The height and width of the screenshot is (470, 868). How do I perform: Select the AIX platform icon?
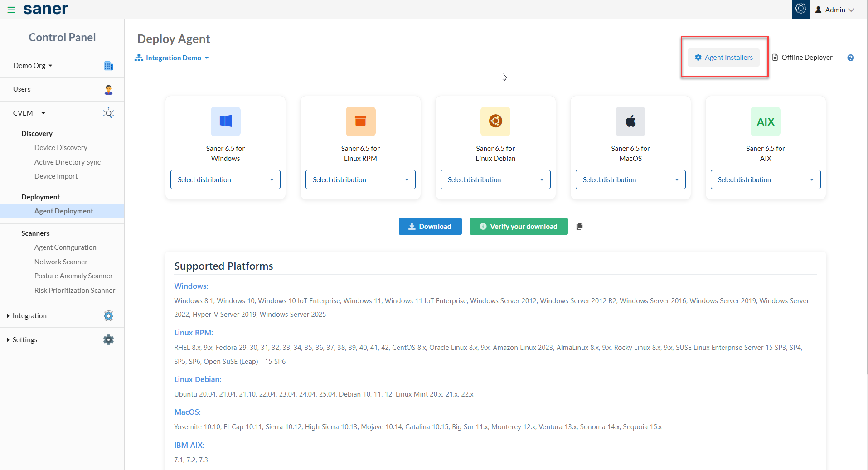coord(766,121)
